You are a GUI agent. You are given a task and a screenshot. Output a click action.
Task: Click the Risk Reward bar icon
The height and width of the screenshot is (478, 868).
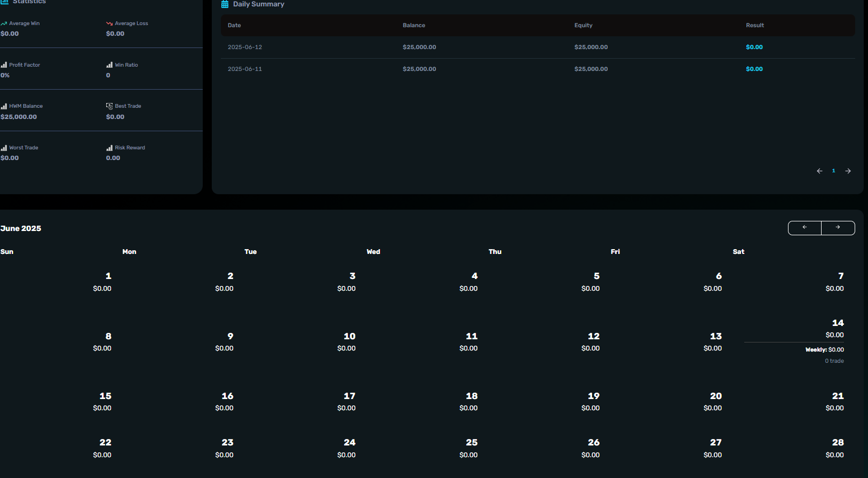pyautogui.click(x=109, y=148)
